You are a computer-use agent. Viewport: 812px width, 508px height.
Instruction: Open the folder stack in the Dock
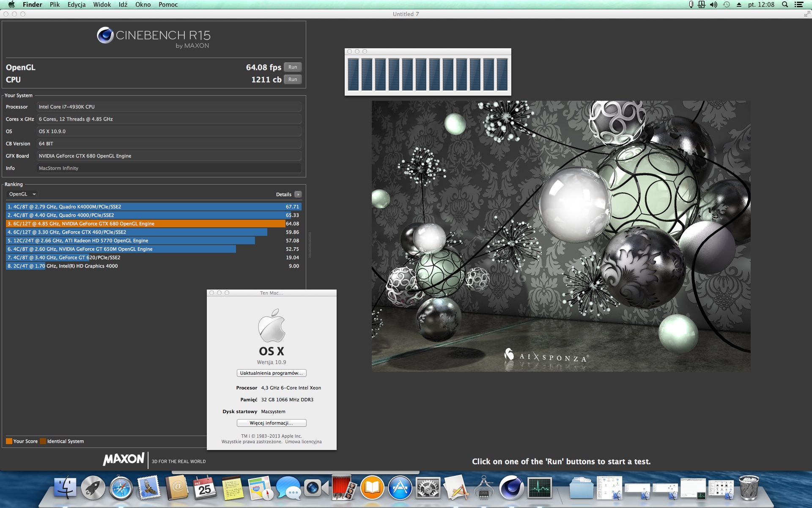coord(581,488)
